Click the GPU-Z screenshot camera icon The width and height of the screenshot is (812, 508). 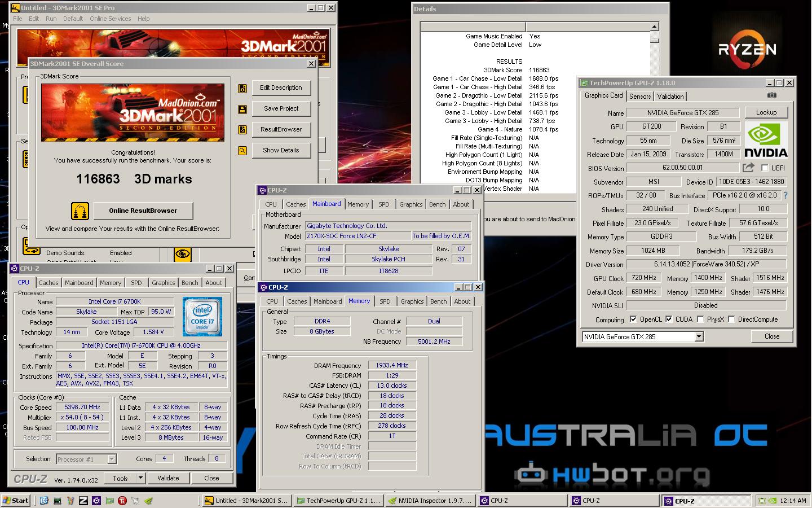771,95
